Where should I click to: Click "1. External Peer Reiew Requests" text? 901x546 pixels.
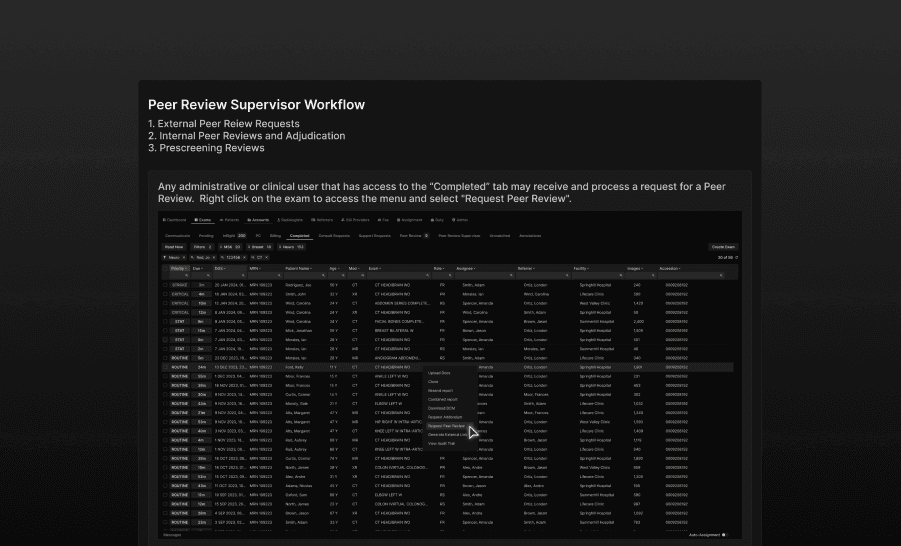pyautogui.click(x=224, y=124)
